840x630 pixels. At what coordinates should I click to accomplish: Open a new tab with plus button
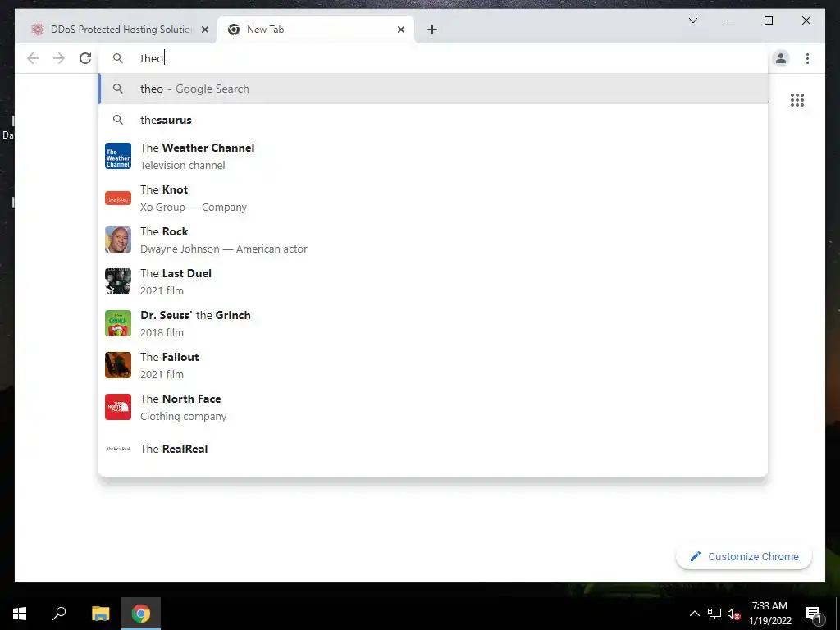[432, 30]
